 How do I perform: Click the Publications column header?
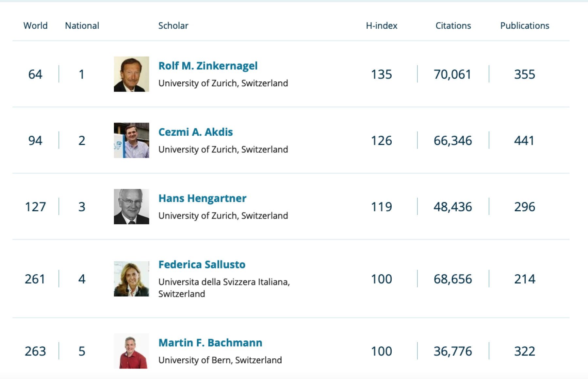(525, 26)
